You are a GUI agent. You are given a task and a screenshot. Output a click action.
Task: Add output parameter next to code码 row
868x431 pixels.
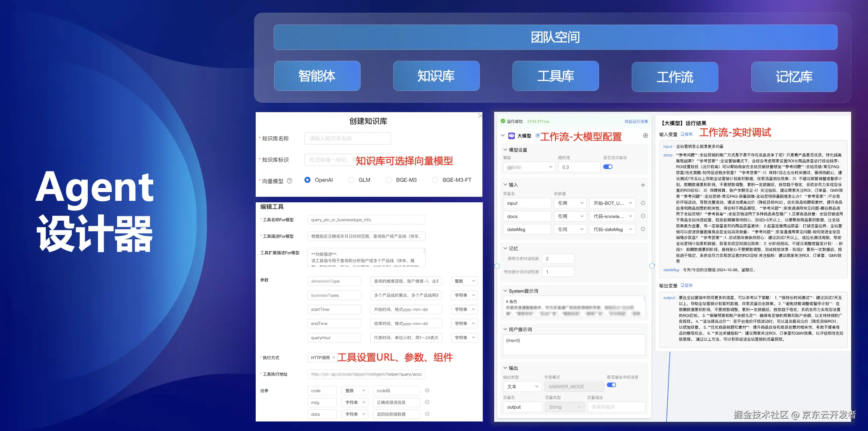point(427,390)
